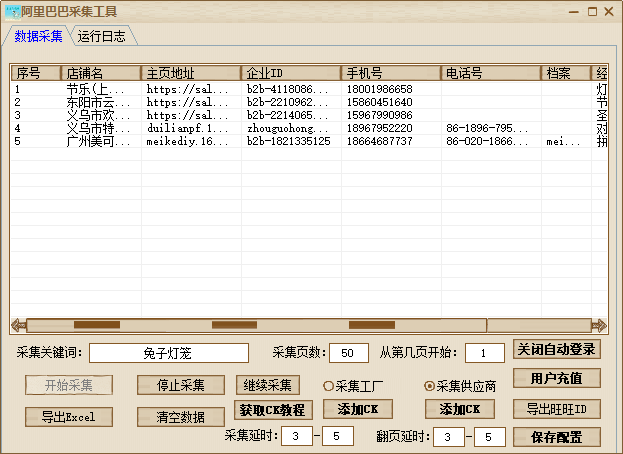Click 导出旺旺ID button
This screenshot has height=454, width=623.
point(557,408)
